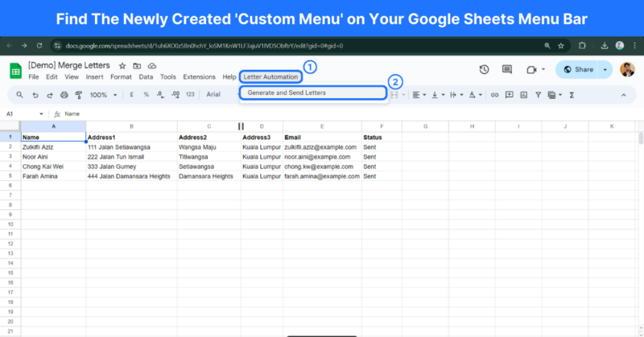Open the Insert menu

(x=94, y=76)
